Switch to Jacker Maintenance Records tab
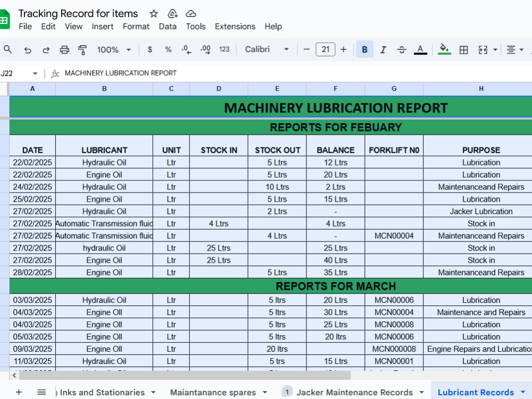Image resolution: width=532 pixels, height=399 pixels. pyautogui.click(x=354, y=393)
